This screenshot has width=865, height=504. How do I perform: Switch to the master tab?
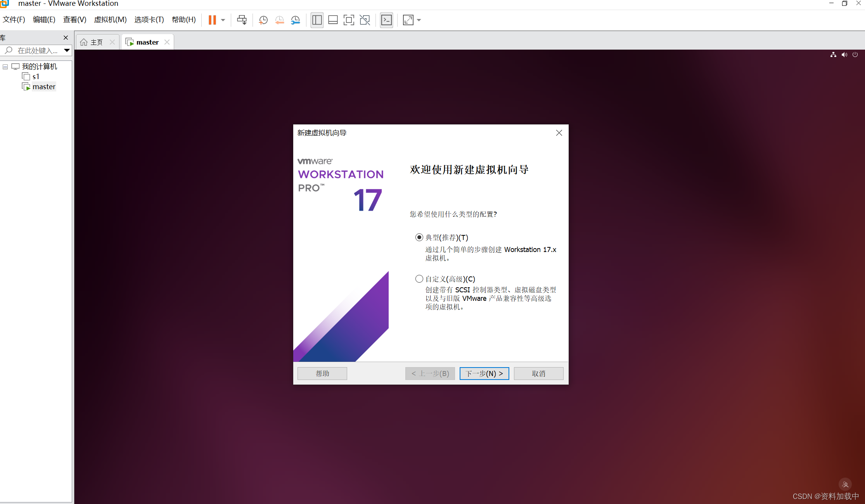147,42
